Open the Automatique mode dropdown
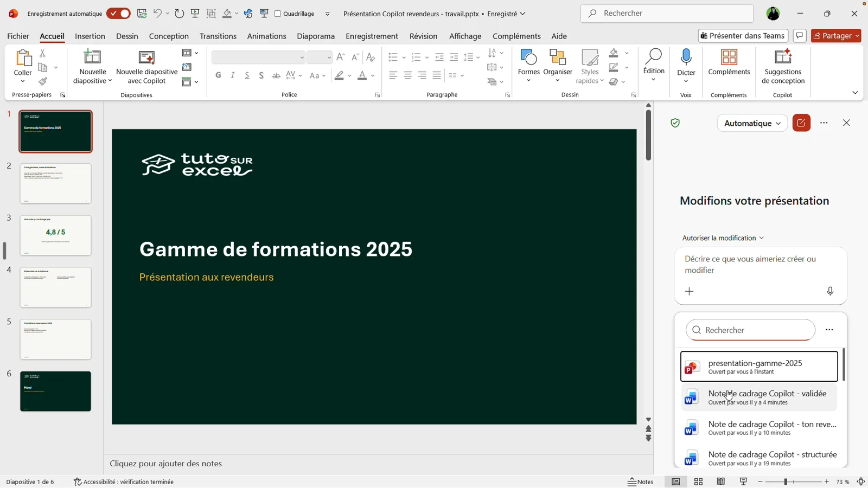The width and height of the screenshot is (868, 488). 752,123
